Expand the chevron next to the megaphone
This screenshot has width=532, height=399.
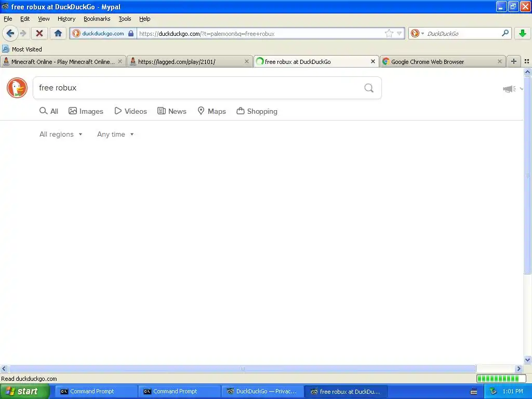coord(522,89)
